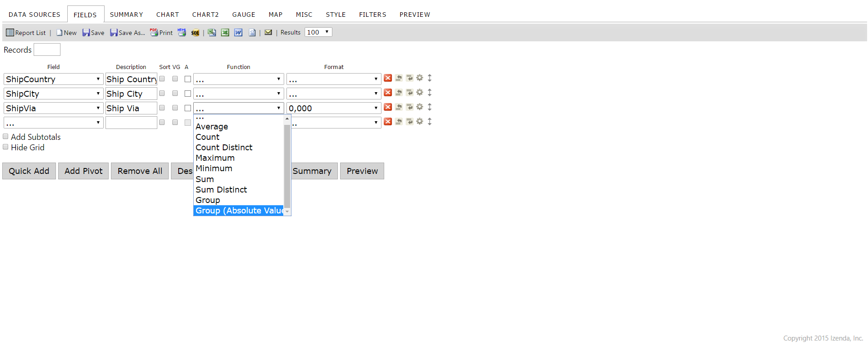Open the ShipCity field dropdown
Image resolution: width=868 pixels, height=346 pixels.
[x=54, y=94]
